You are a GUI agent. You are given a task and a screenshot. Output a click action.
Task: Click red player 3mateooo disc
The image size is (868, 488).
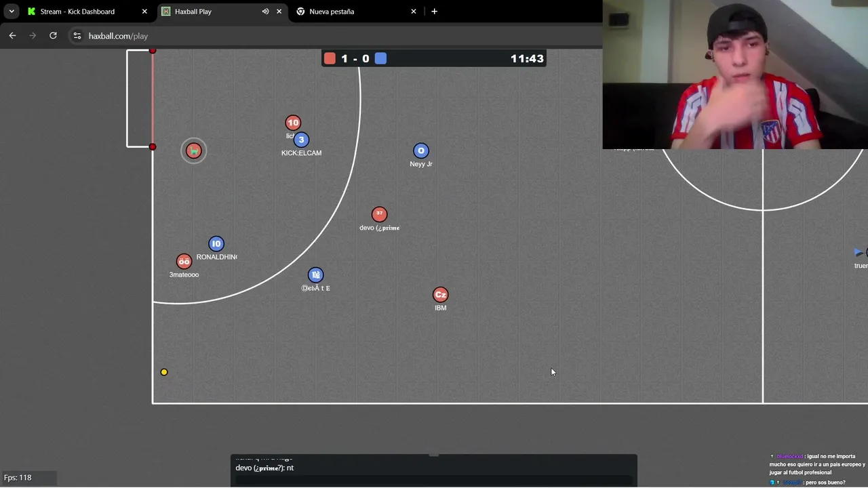(x=184, y=262)
